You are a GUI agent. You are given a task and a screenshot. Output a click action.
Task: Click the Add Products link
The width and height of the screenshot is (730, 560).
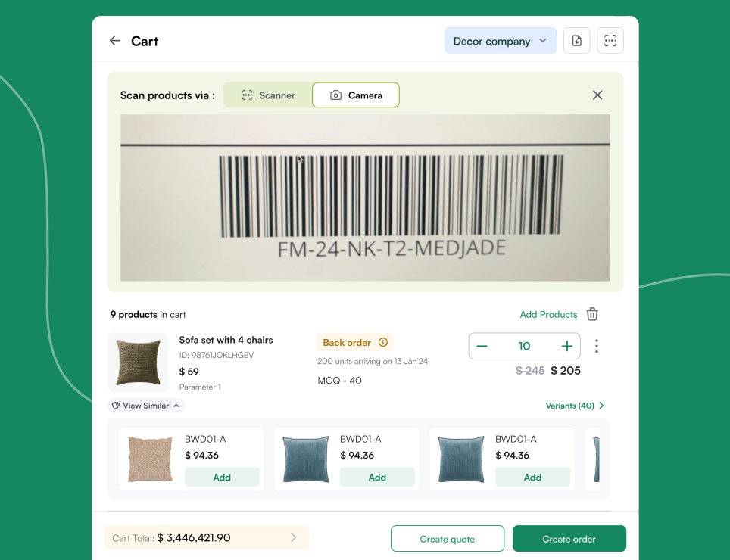pyautogui.click(x=548, y=314)
